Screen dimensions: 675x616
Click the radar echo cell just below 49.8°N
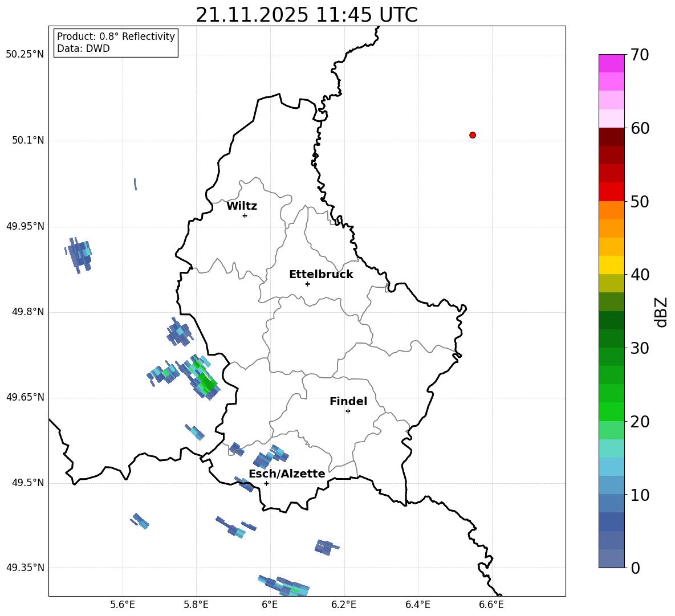point(179,333)
